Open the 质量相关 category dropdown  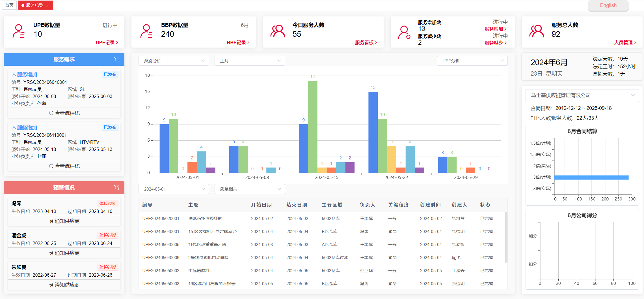[x=250, y=189]
